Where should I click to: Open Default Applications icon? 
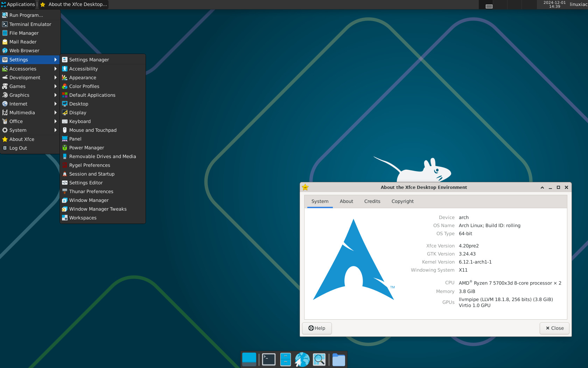(x=65, y=95)
